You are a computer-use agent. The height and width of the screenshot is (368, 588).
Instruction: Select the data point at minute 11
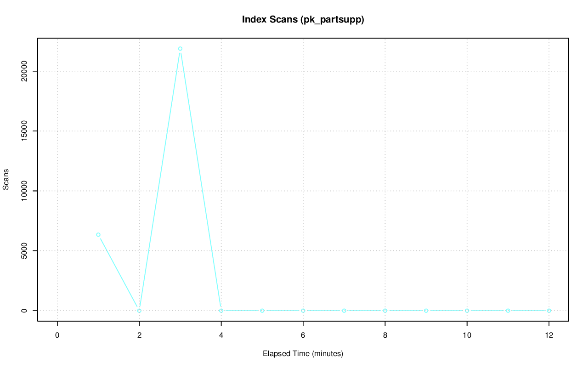coord(508,311)
